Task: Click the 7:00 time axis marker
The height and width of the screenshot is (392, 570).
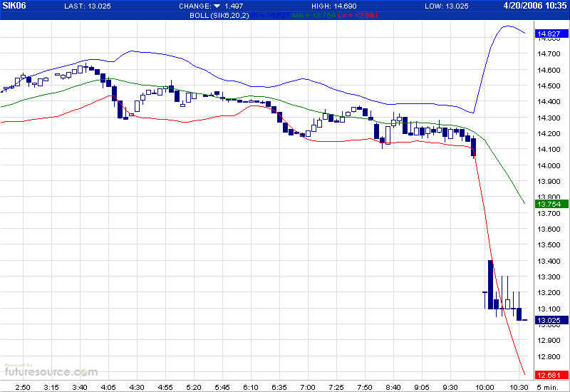Action: (x=307, y=386)
